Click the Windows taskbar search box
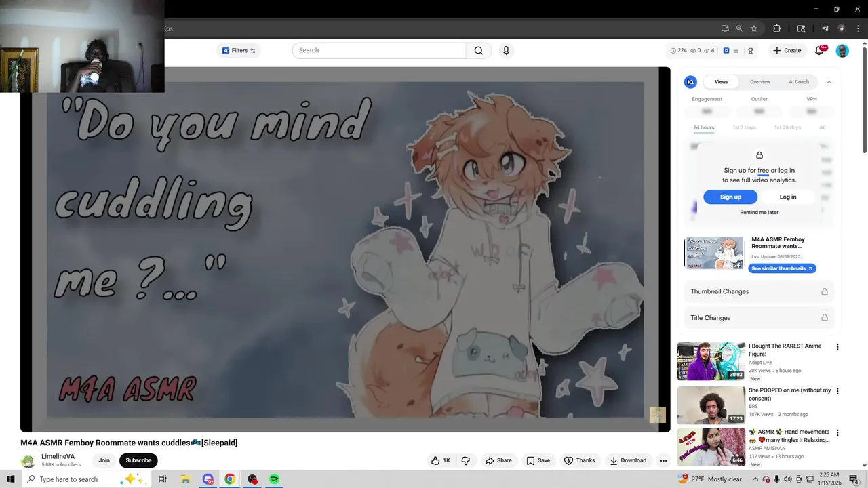The width and height of the screenshot is (868, 488). click(x=86, y=479)
